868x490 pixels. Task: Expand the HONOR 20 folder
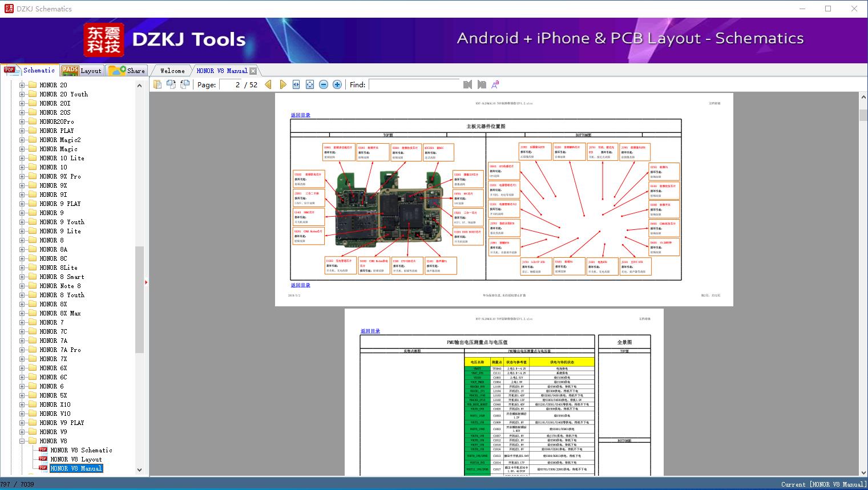coord(22,85)
